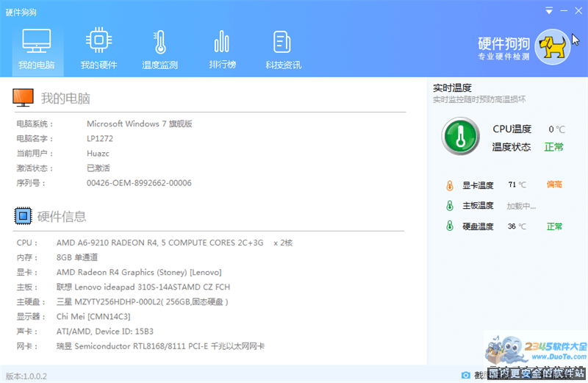Click the green CPU thermometer icon

460,136
